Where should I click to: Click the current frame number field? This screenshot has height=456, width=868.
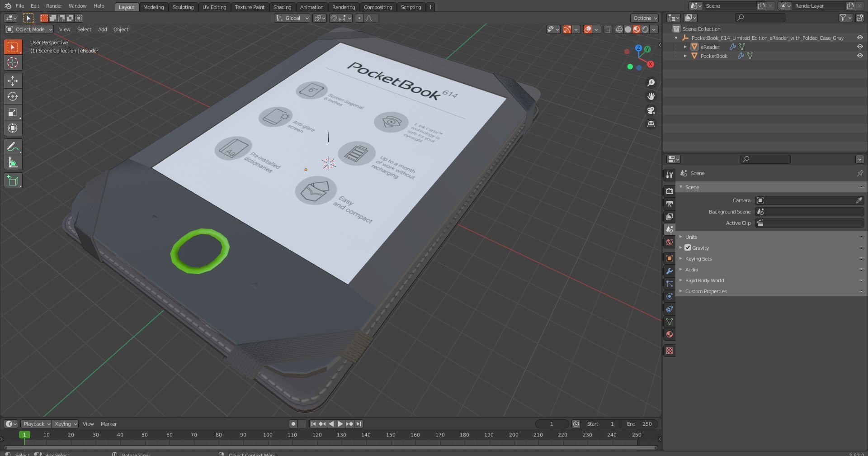coord(552,424)
